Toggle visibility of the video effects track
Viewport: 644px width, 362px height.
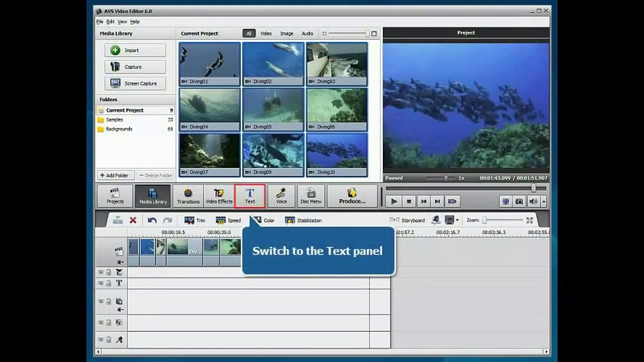101,273
